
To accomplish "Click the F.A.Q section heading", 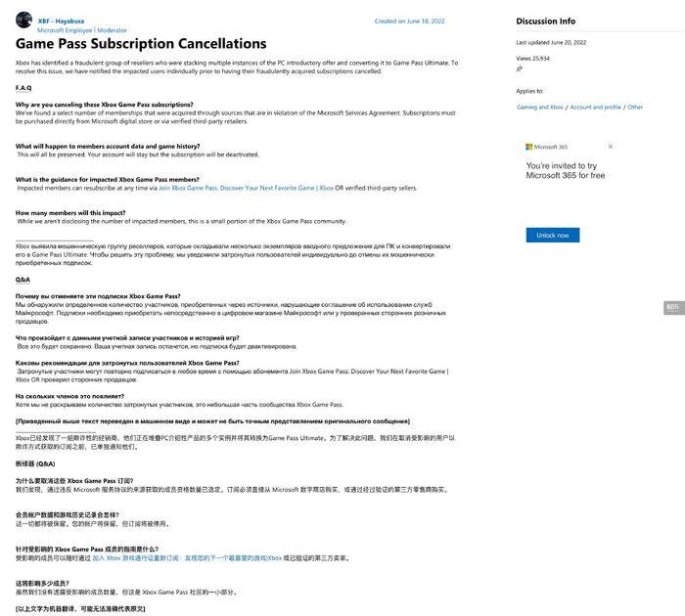I will pos(23,88).
